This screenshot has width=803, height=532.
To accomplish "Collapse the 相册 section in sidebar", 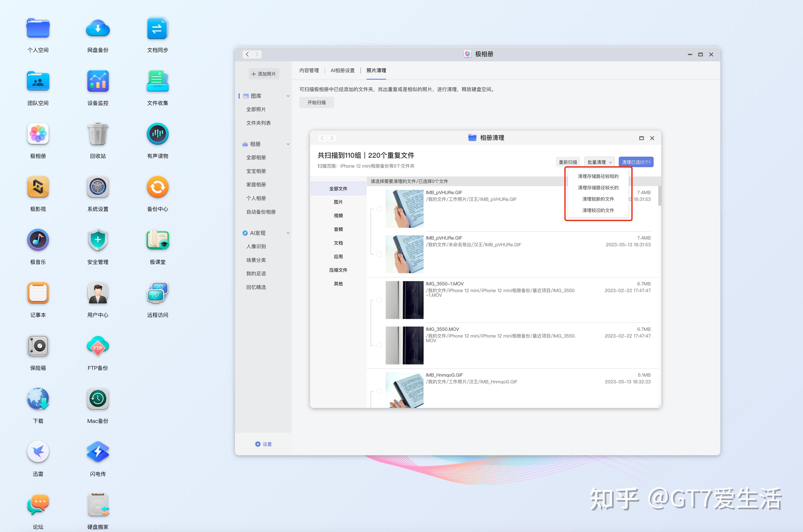I will click(x=288, y=144).
